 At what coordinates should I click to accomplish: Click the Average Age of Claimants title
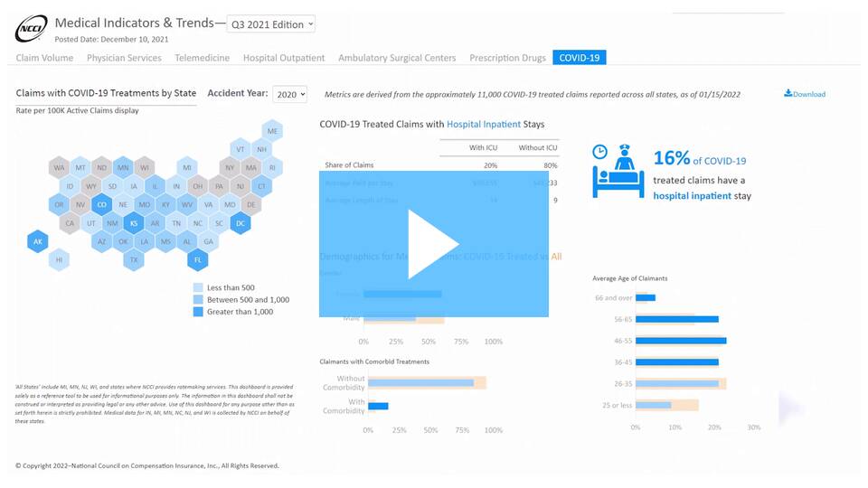tap(630, 278)
